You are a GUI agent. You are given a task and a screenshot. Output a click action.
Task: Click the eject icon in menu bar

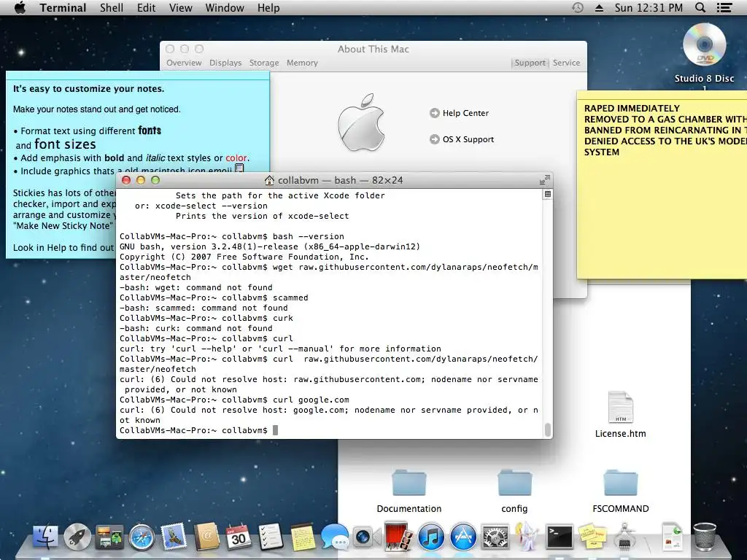coord(600,7)
